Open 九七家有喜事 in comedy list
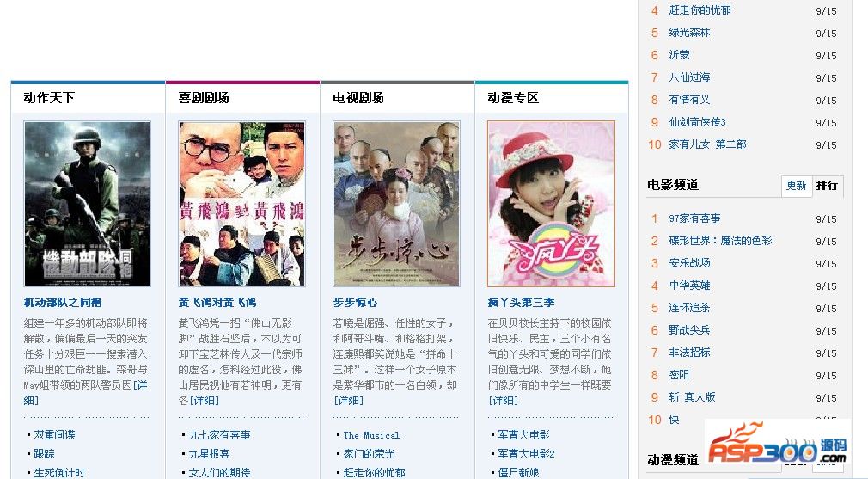 coord(219,434)
